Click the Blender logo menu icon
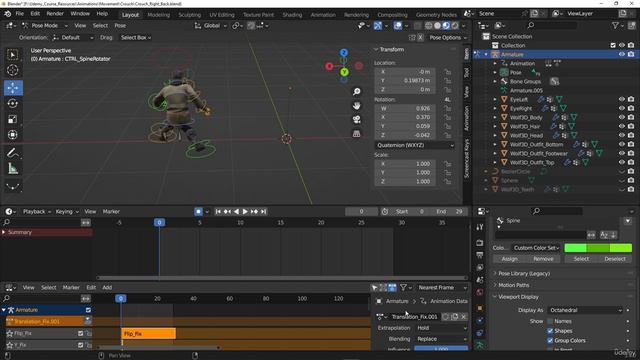Screen dimensions: 640x360 [x=7, y=14]
